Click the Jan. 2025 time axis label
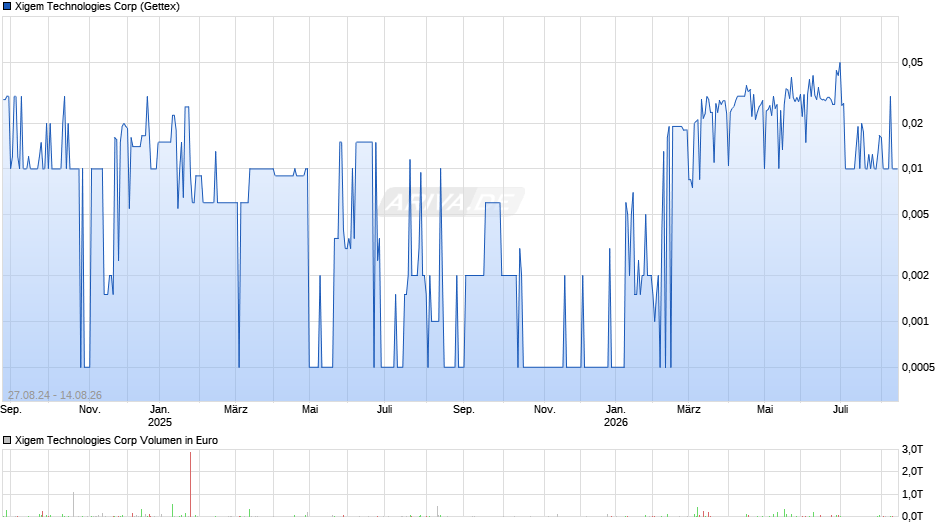 pos(159,416)
